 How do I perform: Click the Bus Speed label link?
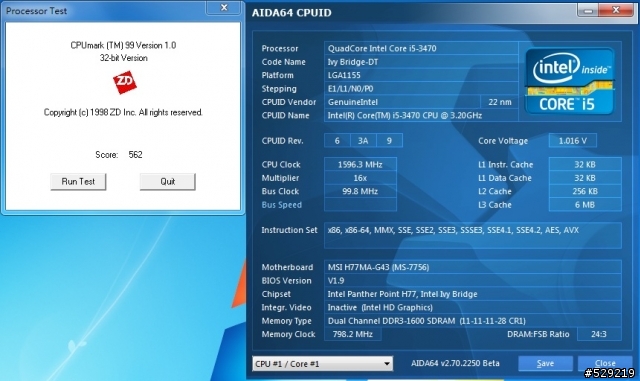[282, 205]
